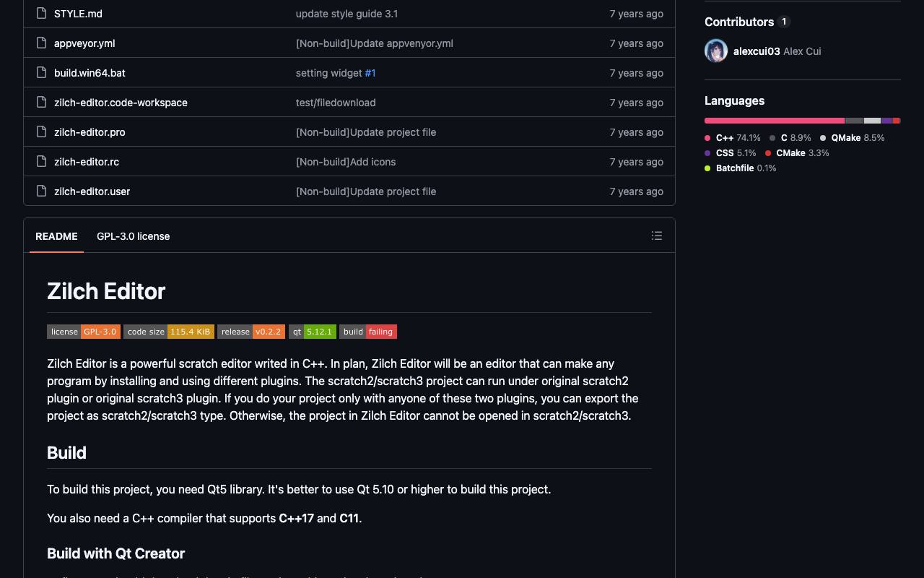Open commit '[Non-build]Add icons'
Image resolution: width=924 pixels, height=578 pixels.
(346, 162)
